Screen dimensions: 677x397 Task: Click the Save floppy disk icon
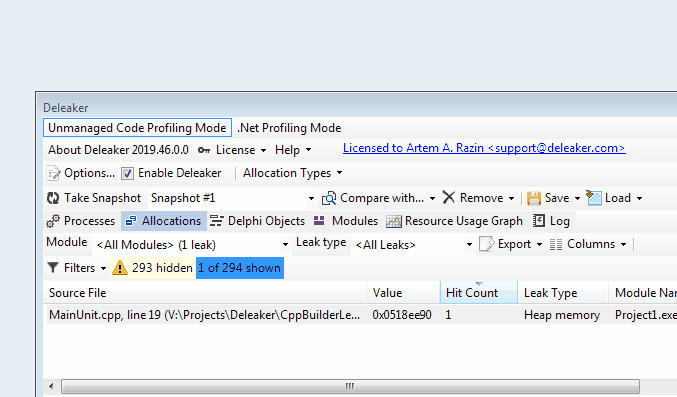534,198
